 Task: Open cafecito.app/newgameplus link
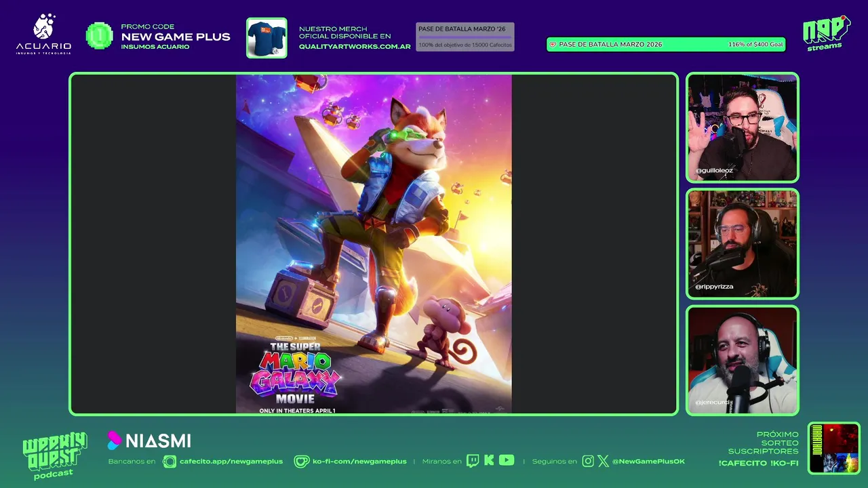pyautogui.click(x=231, y=462)
